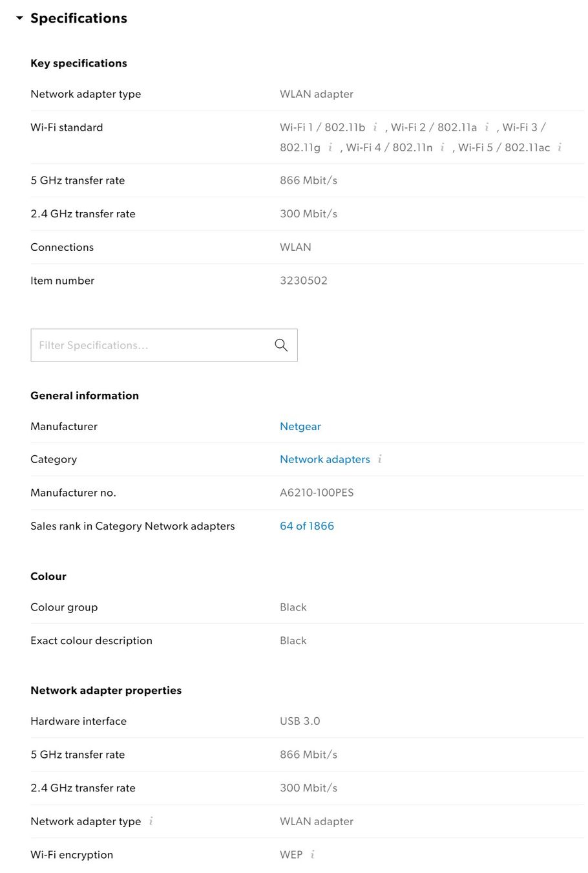The image size is (588, 873).
Task: Open info icon beside Wi-Fi 1 / 802.11b
Action: pyautogui.click(x=375, y=127)
